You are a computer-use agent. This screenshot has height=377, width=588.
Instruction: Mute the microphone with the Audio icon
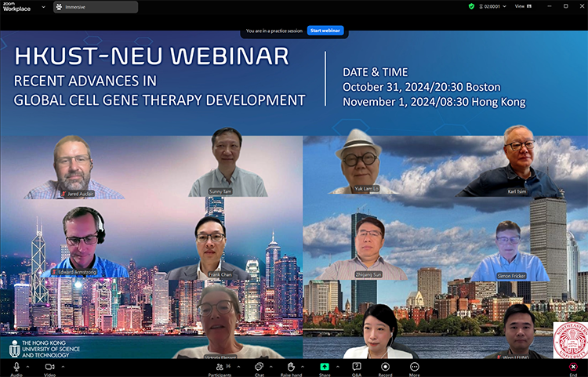click(x=16, y=367)
